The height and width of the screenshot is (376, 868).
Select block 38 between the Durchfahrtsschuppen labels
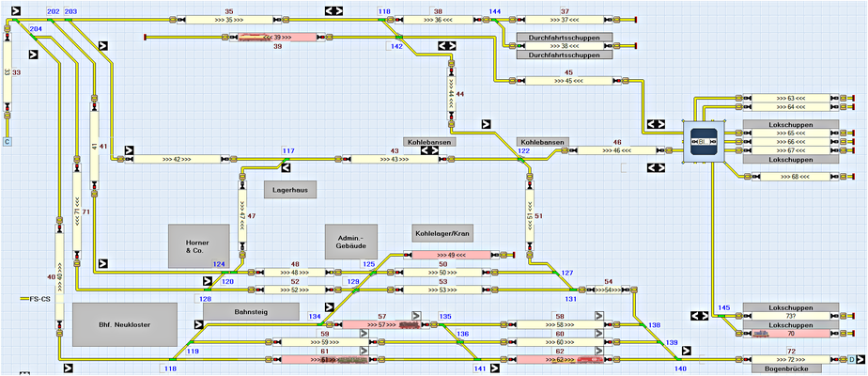point(564,46)
